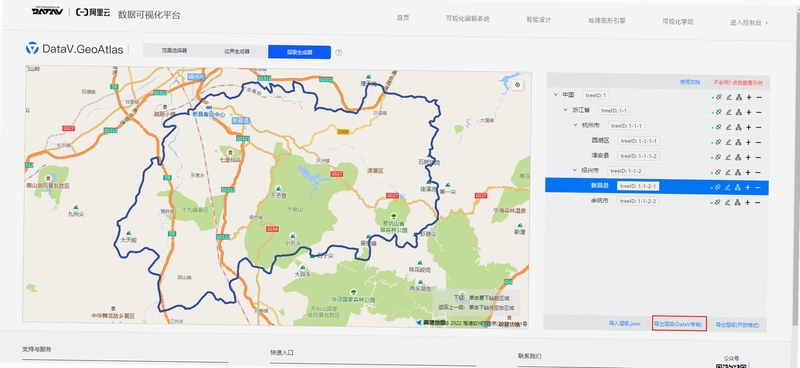800x368 pixels.
Task: Remove 余姚市 with its minus icon
Action: [x=759, y=202]
